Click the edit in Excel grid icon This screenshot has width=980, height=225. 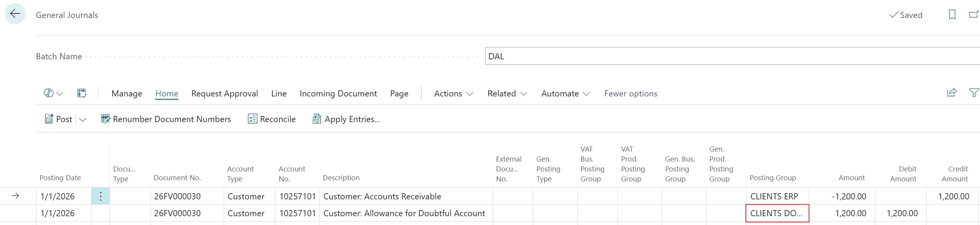click(82, 93)
